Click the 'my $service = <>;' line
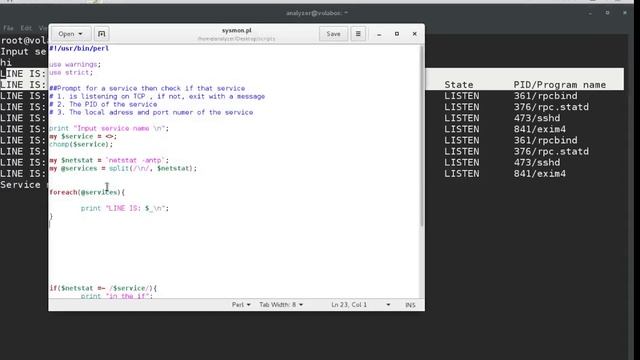This screenshot has width=640, height=360. pos(83,136)
